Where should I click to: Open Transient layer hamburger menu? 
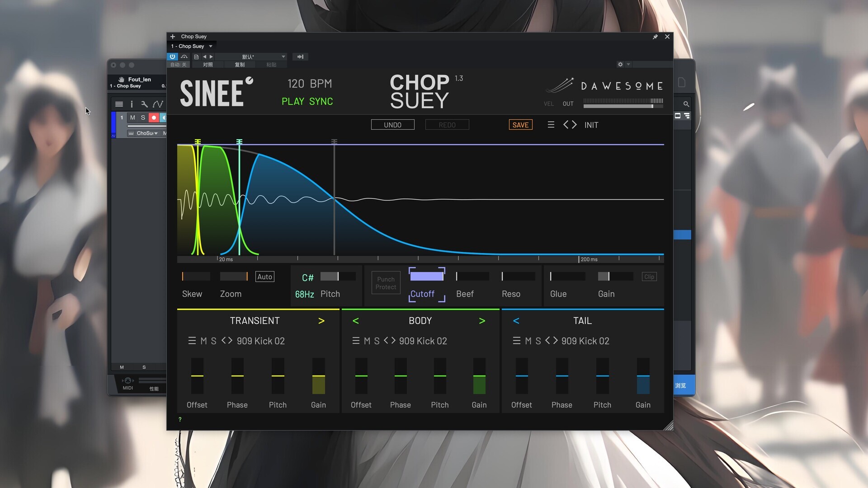pyautogui.click(x=192, y=341)
